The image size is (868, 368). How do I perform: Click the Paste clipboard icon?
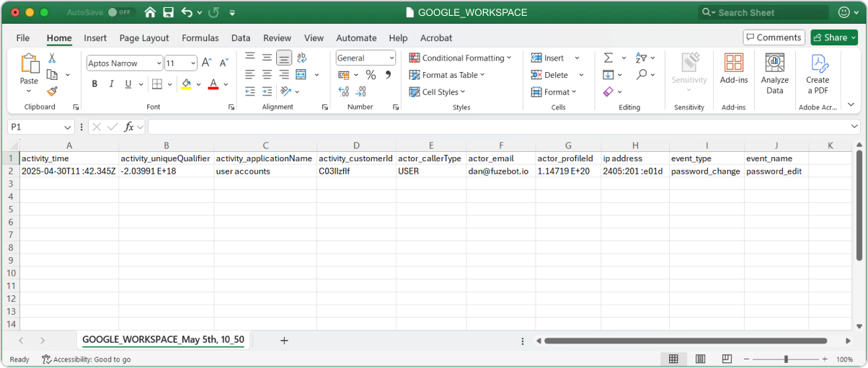[30, 64]
